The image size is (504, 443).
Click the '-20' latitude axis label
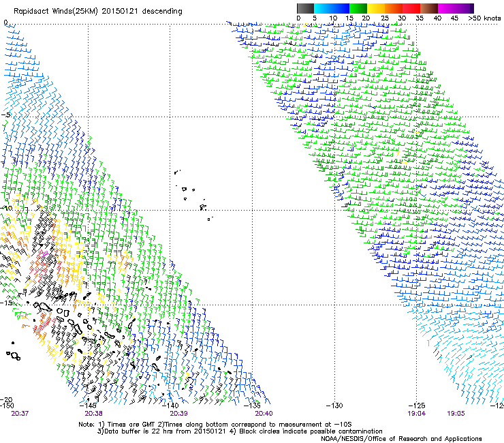[7, 399]
